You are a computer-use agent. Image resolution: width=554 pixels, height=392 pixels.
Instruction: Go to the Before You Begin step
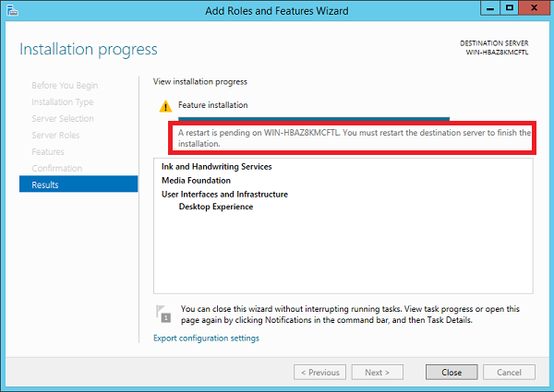click(x=63, y=85)
